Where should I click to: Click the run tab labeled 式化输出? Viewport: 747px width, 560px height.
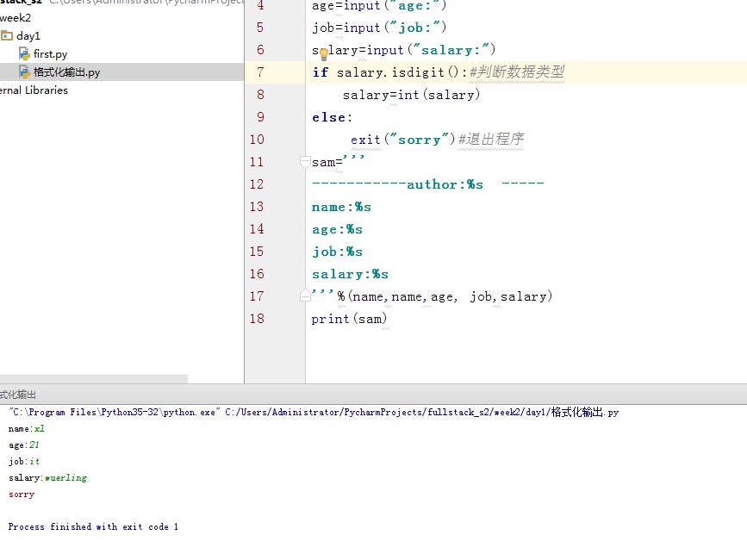(18, 395)
